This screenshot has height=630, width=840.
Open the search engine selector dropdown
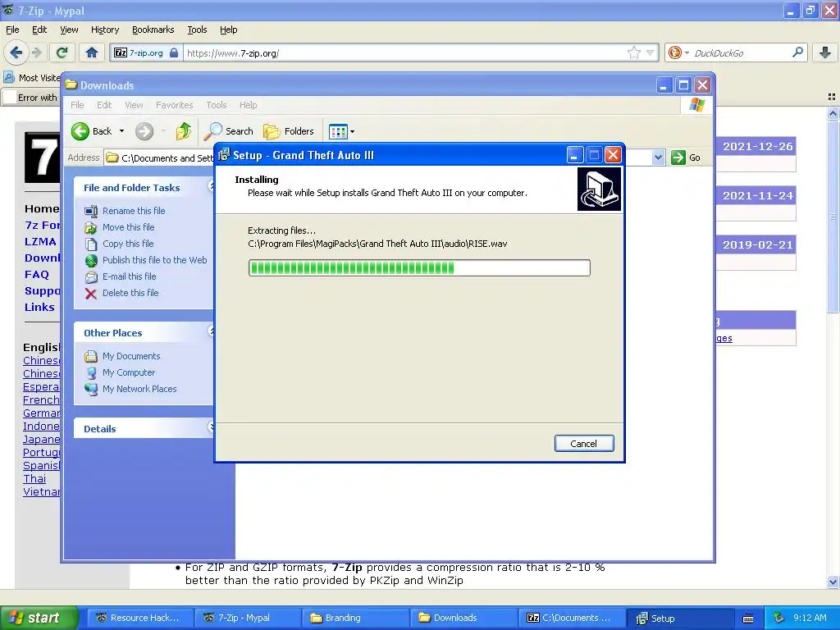[x=687, y=52]
